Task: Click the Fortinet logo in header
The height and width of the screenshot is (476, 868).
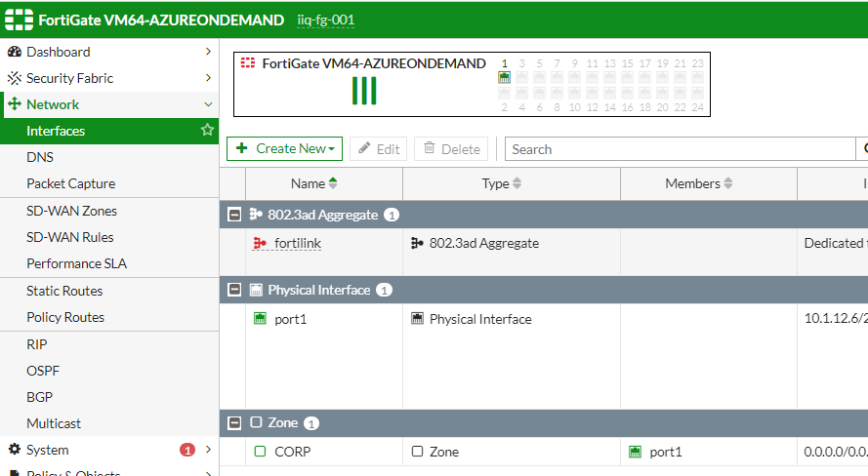Action: 19,20
